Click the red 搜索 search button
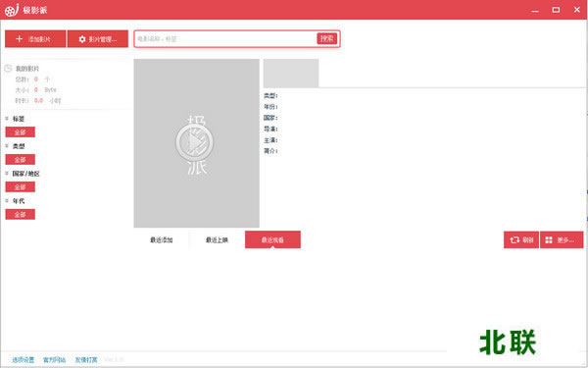Image resolution: width=588 pixels, height=368 pixels. [x=326, y=38]
